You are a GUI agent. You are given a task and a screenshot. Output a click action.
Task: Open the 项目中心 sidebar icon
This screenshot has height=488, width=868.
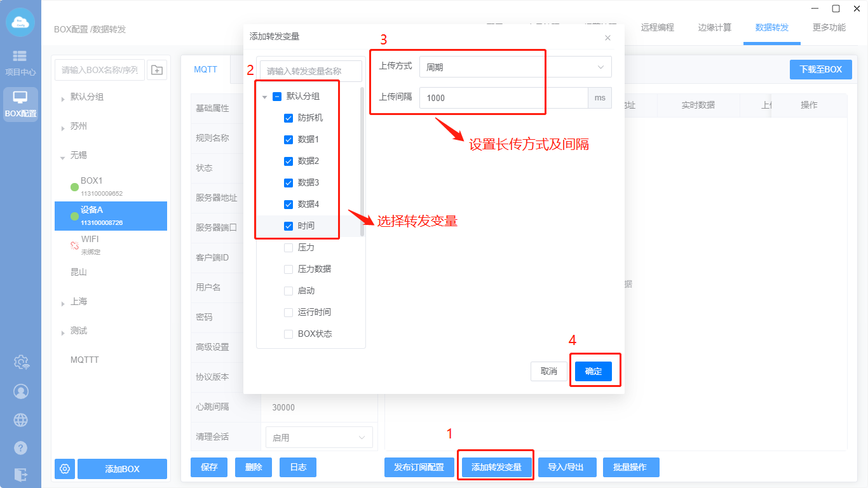(x=20, y=62)
